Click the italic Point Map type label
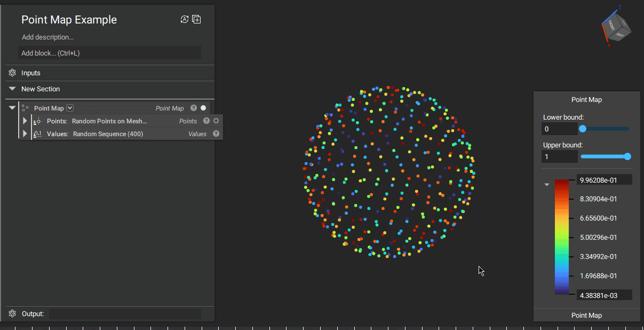 170,108
